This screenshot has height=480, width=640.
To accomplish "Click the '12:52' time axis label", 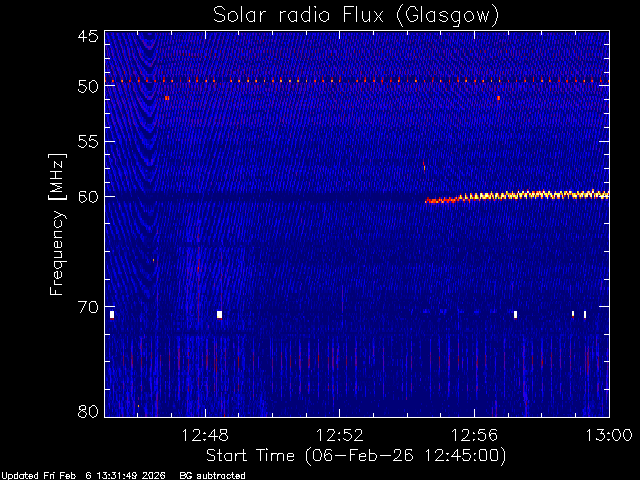I will click(x=340, y=435).
